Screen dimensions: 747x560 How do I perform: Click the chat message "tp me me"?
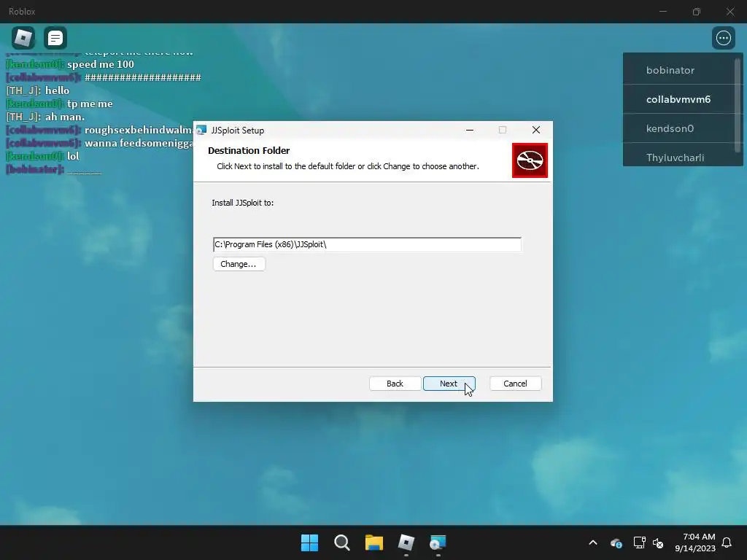[x=90, y=104]
